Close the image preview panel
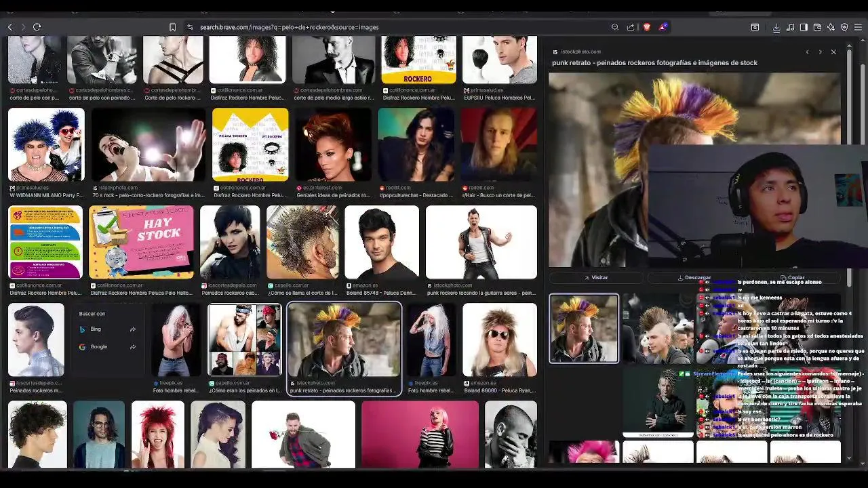Screen dimensions: 868x488 (833, 52)
